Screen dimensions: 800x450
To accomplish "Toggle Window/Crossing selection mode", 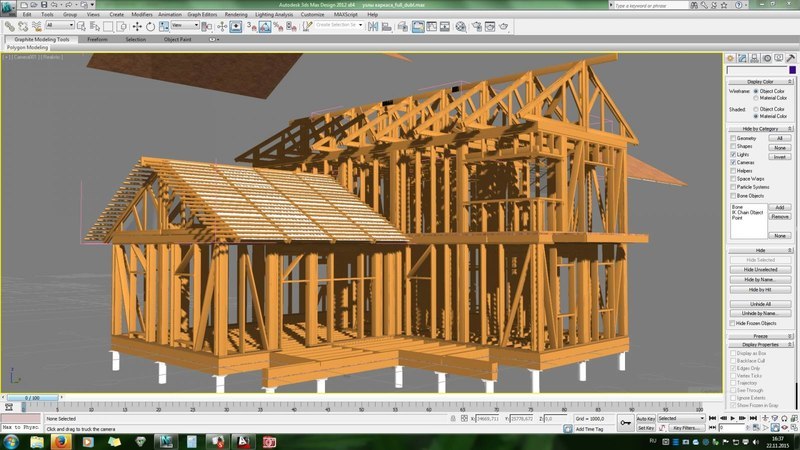I will pos(121,26).
